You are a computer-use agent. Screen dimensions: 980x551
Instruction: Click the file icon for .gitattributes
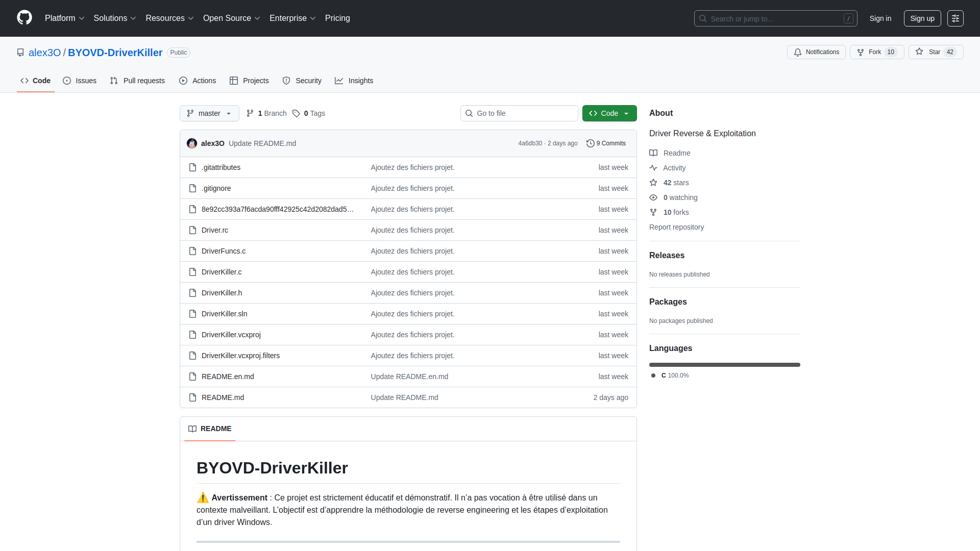(x=192, y=167)
